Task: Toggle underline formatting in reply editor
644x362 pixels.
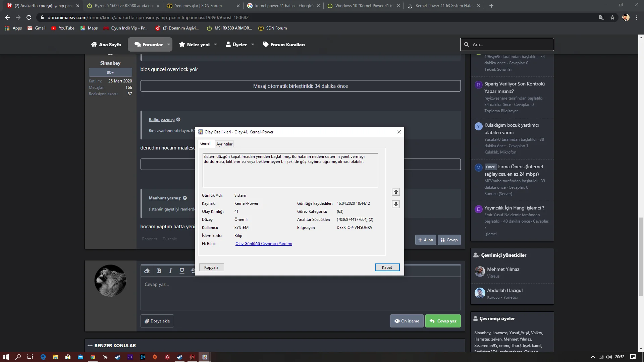Action: [x=182, y=271]
